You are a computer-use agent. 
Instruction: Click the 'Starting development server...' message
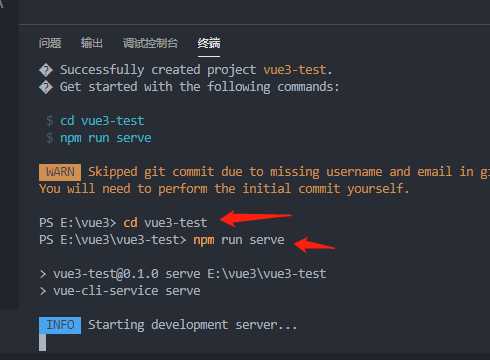pos(192,325)
